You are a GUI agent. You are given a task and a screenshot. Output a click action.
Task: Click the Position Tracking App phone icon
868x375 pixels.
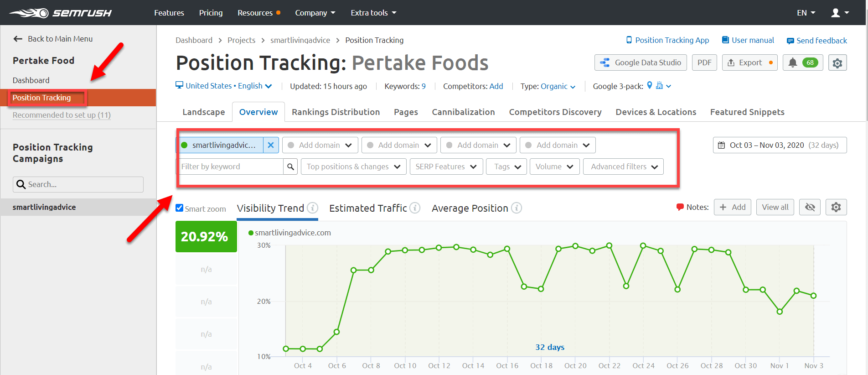click(x=629, y=40)
